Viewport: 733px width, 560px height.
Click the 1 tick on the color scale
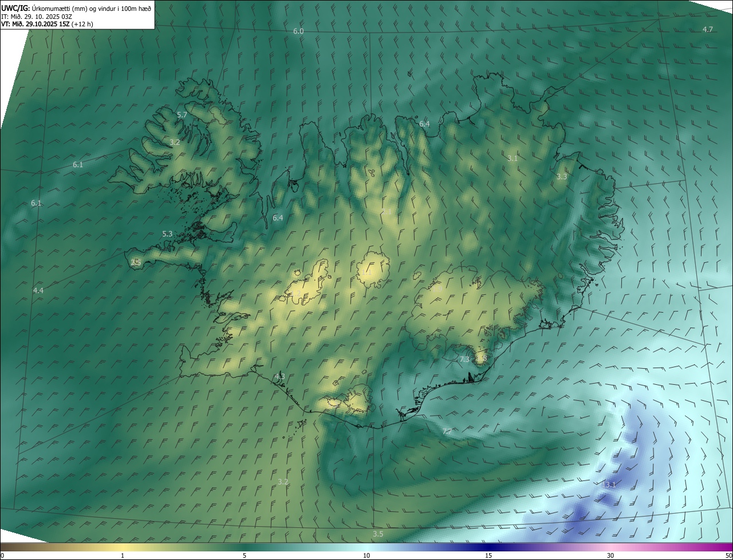tap(123, 555)
